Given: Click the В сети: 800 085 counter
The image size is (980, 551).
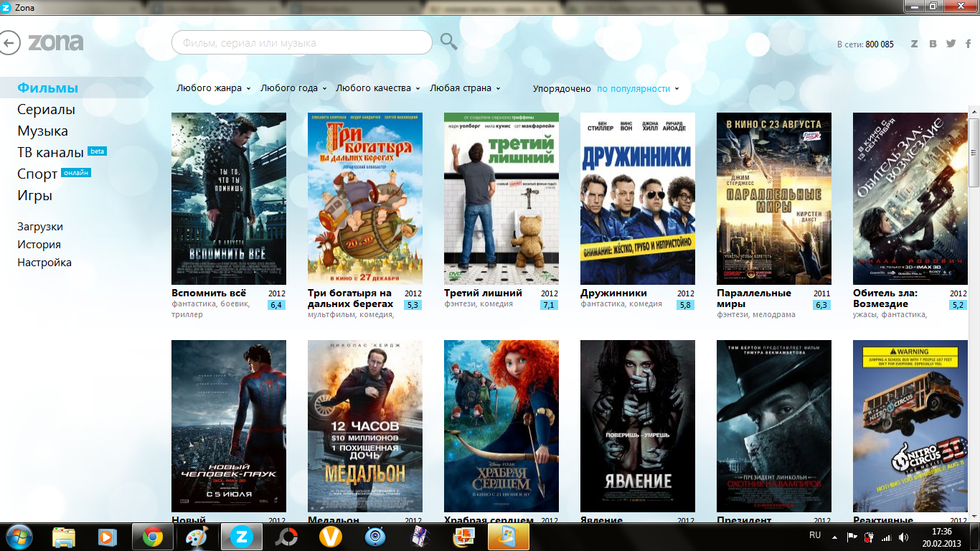Looking at the screenshot, I should pyautogui.click(x=865, y=44).
